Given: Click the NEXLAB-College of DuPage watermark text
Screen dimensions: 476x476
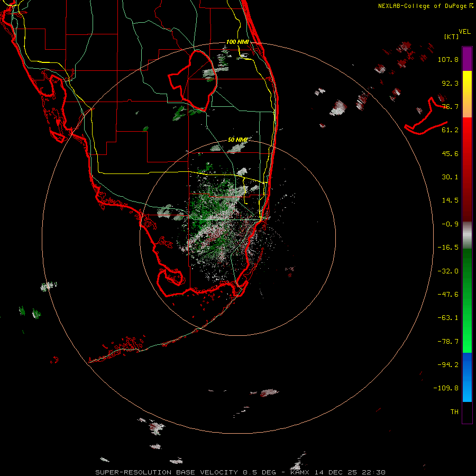Looking at the screenshot, I should [x=425, y=6].
